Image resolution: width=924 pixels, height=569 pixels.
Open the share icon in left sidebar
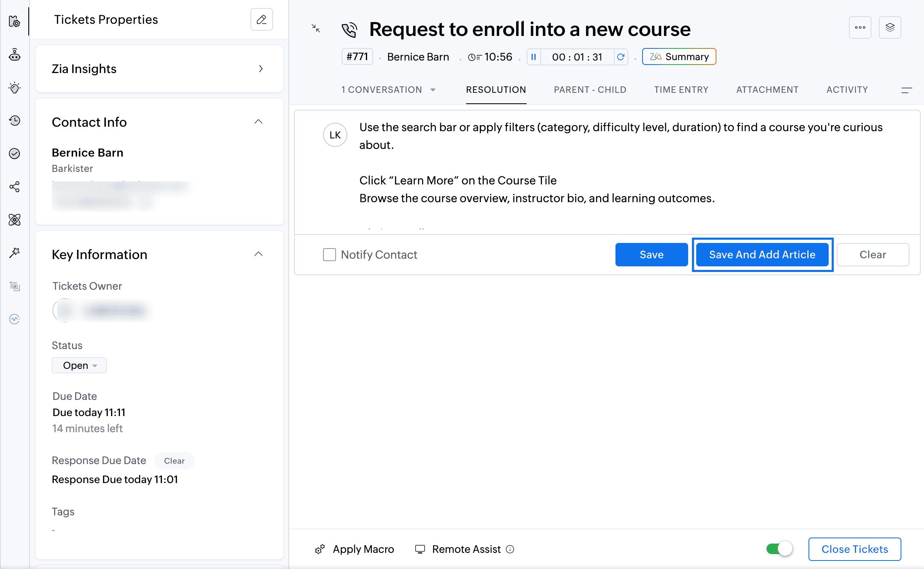pyautogui.click(x=15, y=187)
